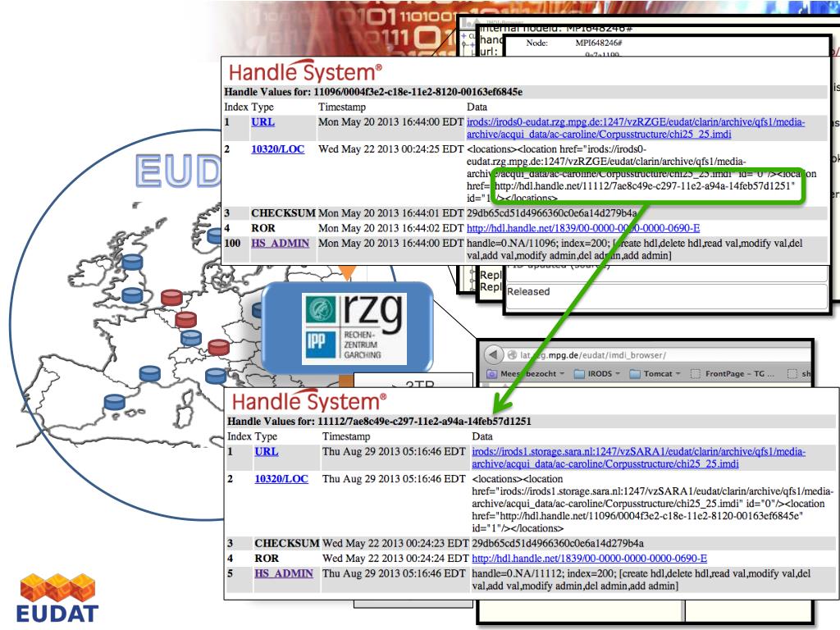840x630 pixels.
Task: Open 10320/LOC link in 11096 handle record
Action: point(277,149)
